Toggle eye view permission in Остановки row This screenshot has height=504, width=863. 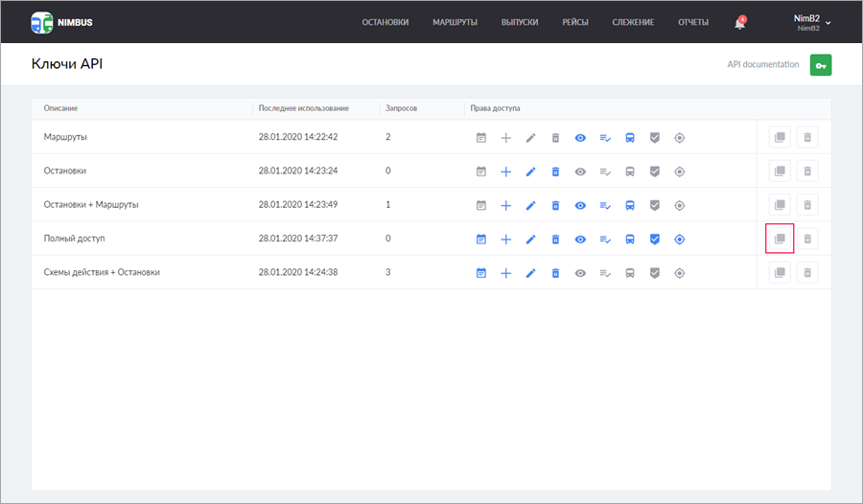click(580, 172)
